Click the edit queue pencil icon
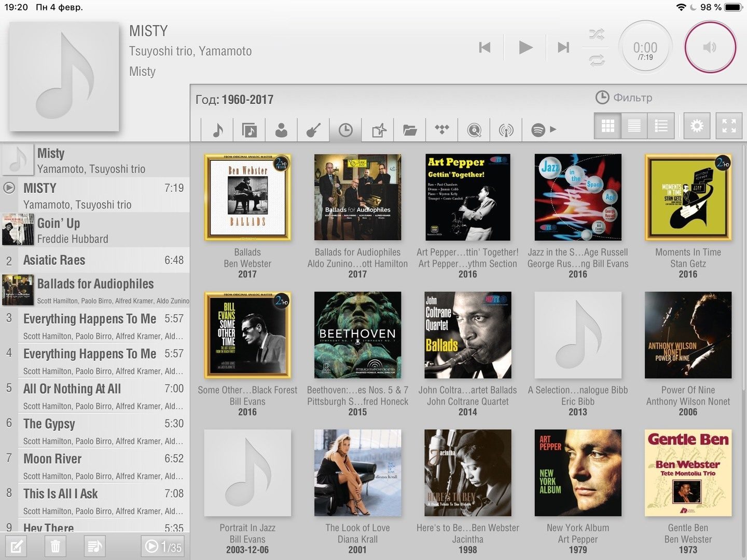 16,546
